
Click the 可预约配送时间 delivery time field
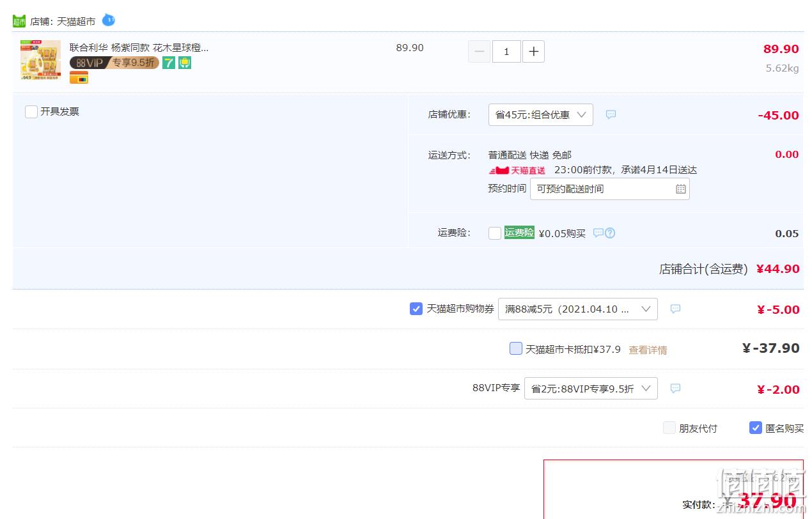click(x=610, y=189)
